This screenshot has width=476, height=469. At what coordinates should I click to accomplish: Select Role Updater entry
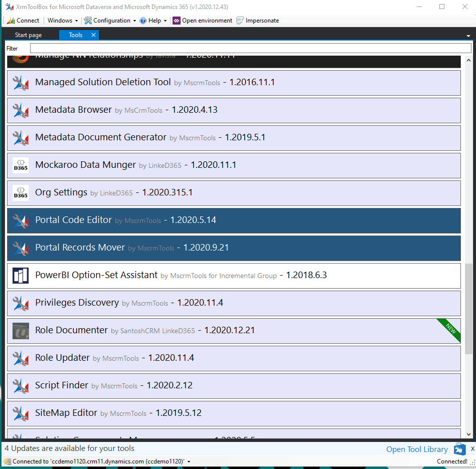[x=234, y=358]
